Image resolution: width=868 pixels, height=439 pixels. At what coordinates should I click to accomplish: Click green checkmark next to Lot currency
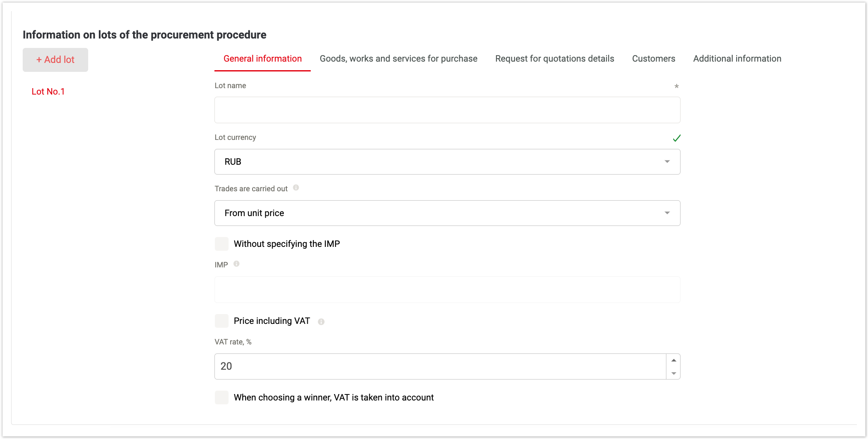pos(676,138)
